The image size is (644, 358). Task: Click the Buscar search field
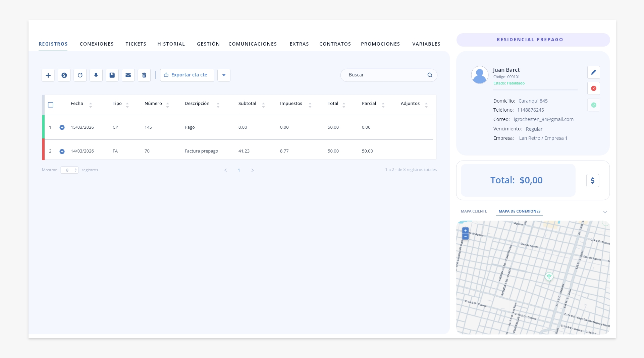[389, 75]
